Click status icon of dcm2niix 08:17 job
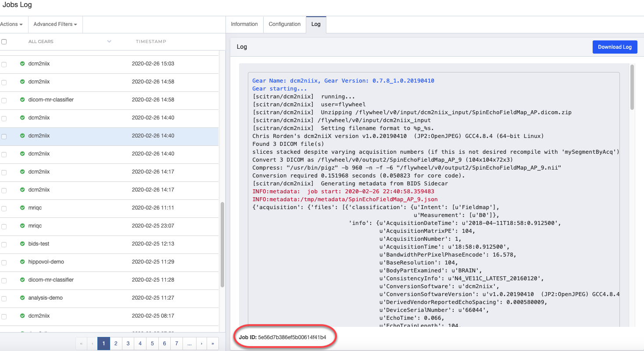 pos(22,316)
